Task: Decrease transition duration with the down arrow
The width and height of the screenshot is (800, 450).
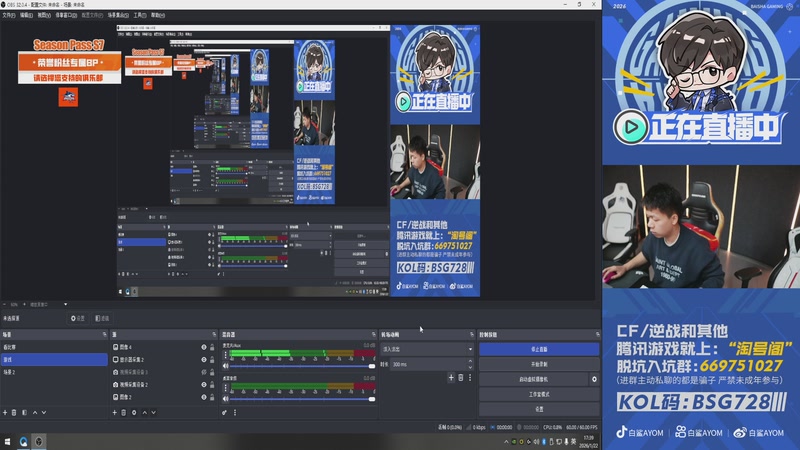Action: pos(470,367)
